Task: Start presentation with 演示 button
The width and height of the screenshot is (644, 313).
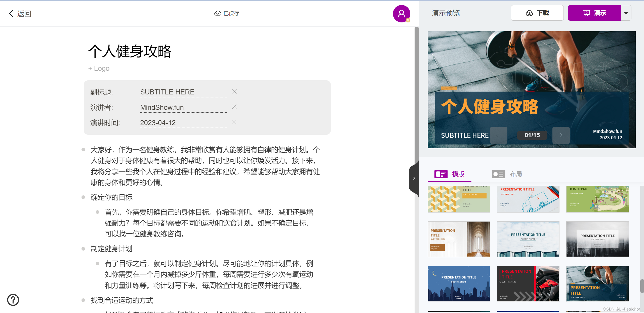Action: (x=594, y=13)
